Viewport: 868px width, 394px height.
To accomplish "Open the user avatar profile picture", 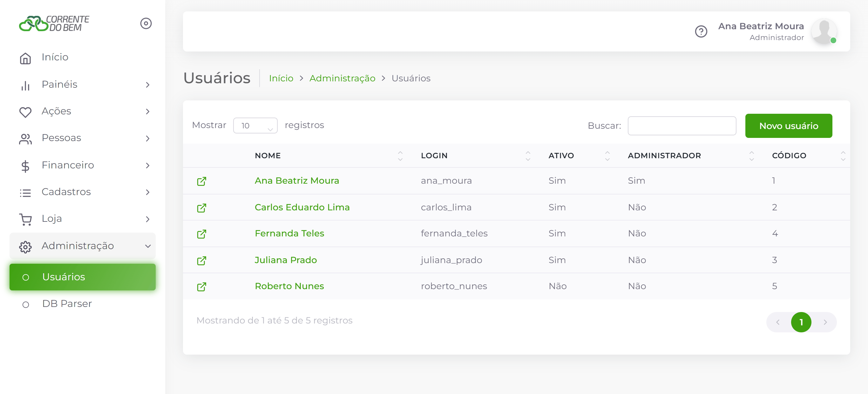I will pyautogui.click(x=824, y=31).
